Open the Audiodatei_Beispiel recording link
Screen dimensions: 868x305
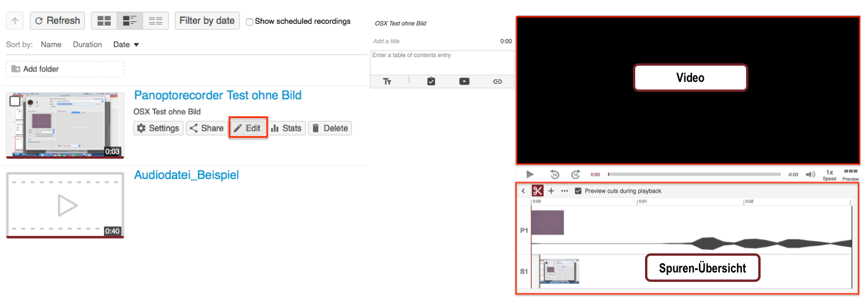[186, 175]
